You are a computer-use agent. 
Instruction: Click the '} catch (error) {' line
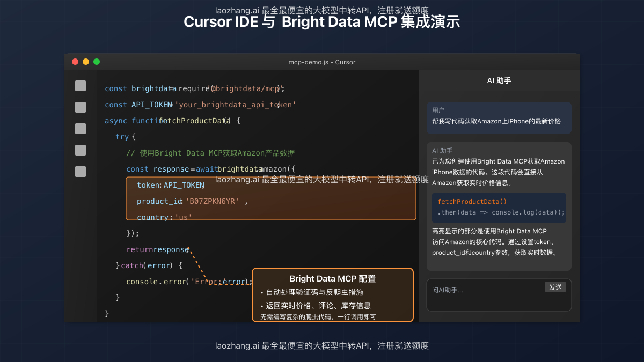point(149,265)
